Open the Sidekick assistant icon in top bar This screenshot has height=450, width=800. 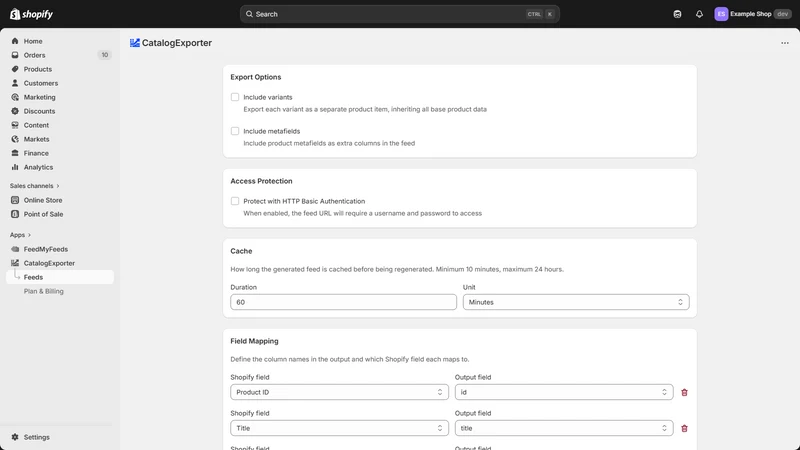pyautogui.click(x=677, y=14)
